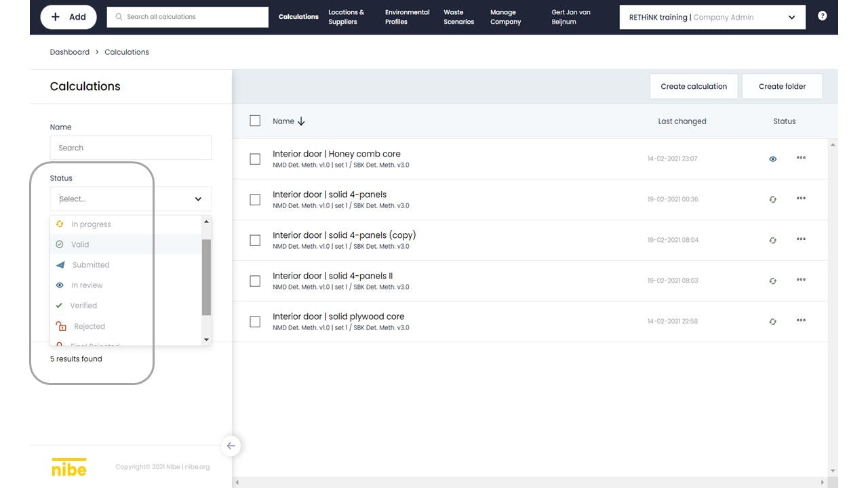The image size is (868, 488).
Task: Click the search magnifier icon in top bar
Action: click(119, 17)
